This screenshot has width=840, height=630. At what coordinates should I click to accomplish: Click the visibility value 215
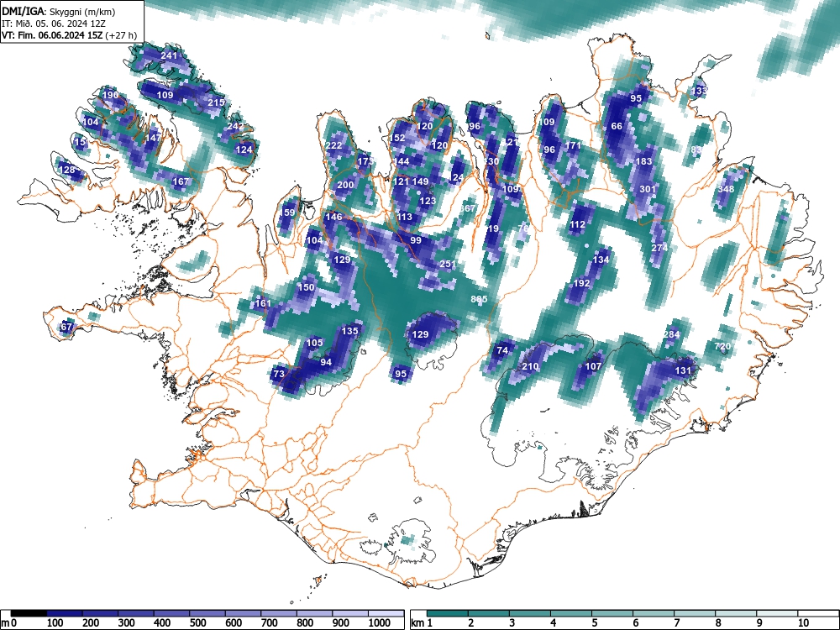click(x=217, y=102)
